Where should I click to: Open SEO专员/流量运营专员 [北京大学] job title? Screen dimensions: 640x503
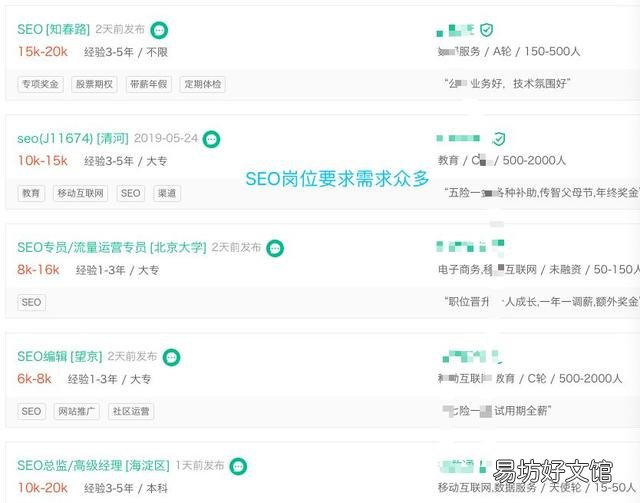pos(111,247)
